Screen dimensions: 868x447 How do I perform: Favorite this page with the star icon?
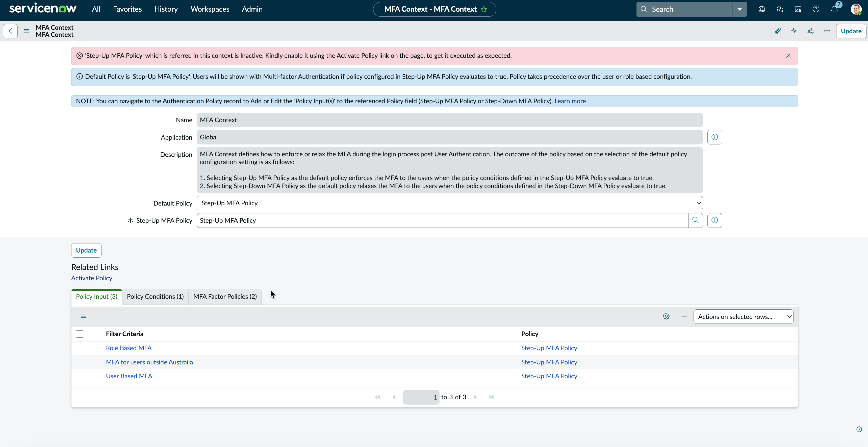point(484,9)
